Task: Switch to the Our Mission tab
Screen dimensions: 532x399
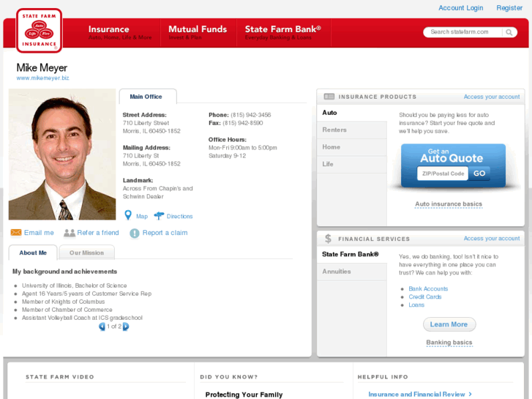Action: click(x=86, y=253)
